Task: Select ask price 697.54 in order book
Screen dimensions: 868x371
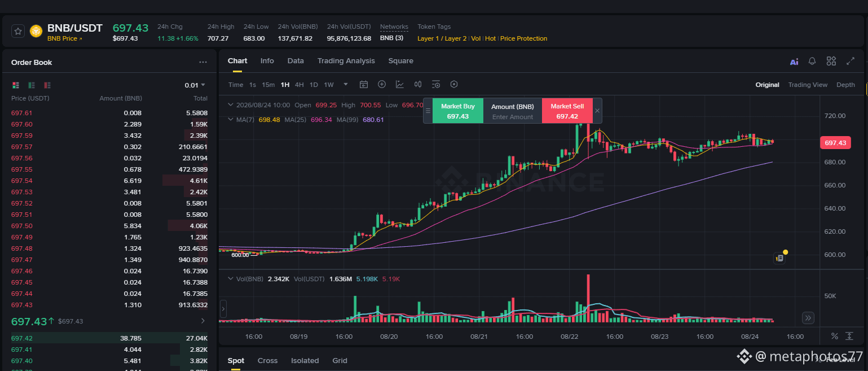Action: click(x=22, y=181)
